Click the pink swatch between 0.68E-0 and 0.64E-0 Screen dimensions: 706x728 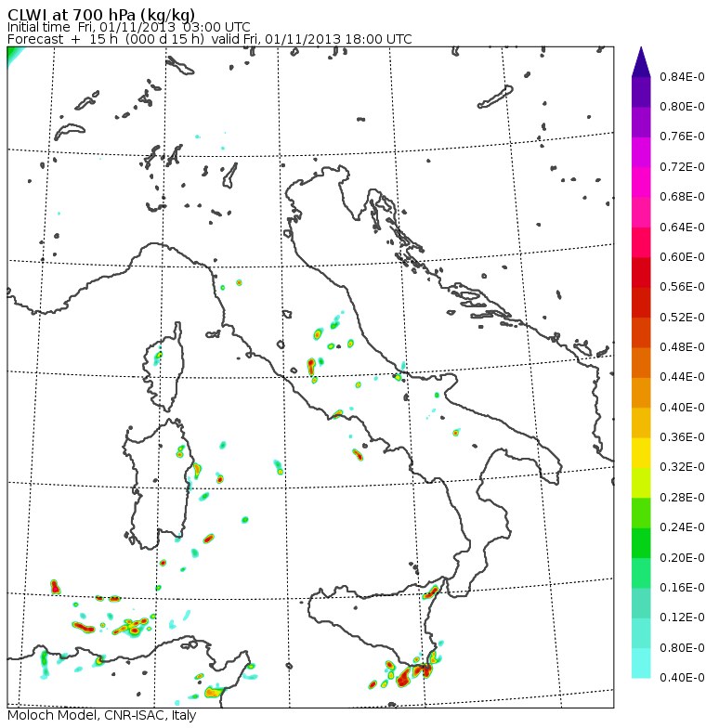[x=641, y=212]
